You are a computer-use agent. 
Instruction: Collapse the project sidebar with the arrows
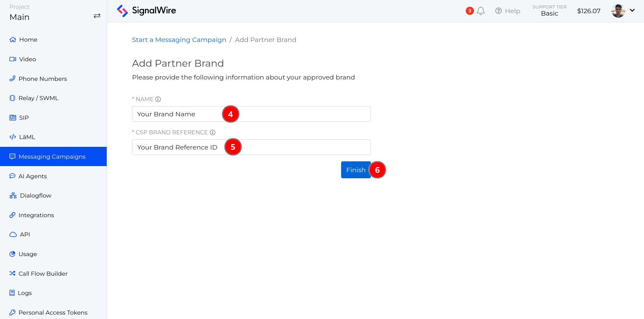tap(97, 16)
